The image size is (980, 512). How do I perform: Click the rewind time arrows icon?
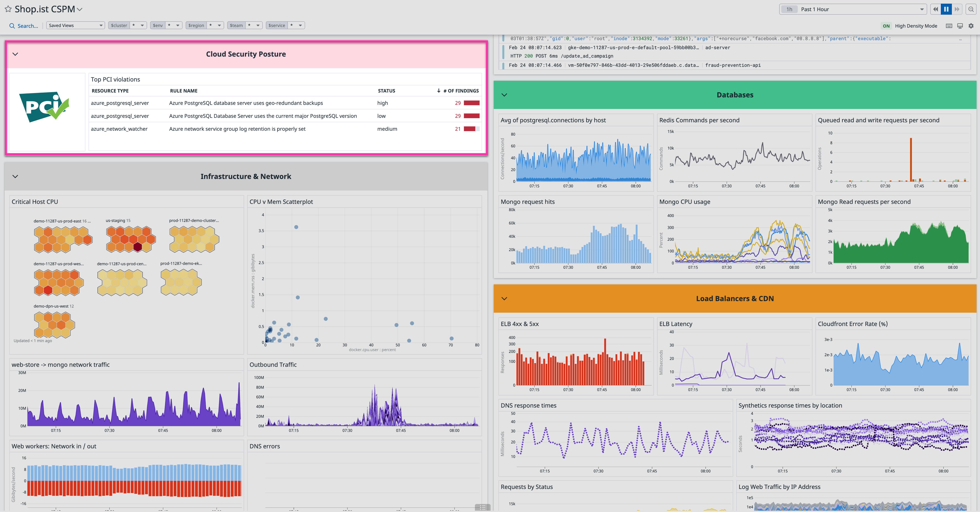click(935, 9)
